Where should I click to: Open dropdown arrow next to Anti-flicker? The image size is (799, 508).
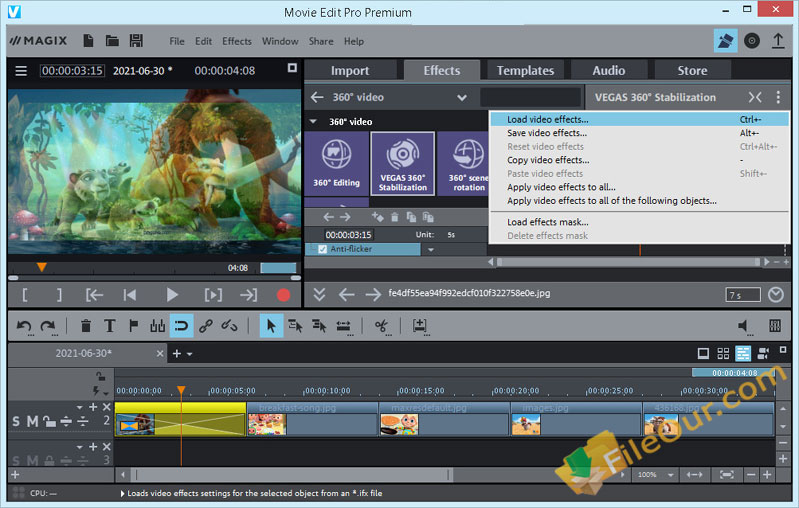click(x=431, y=250)
